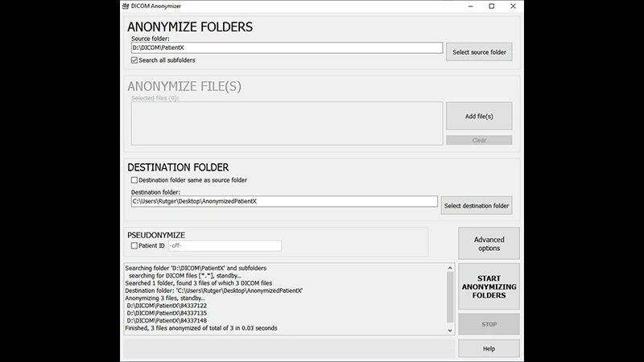The image size is (644, 362).
Task: Minimize the DICOM Anonymizer window
Action: coord(468,6)
